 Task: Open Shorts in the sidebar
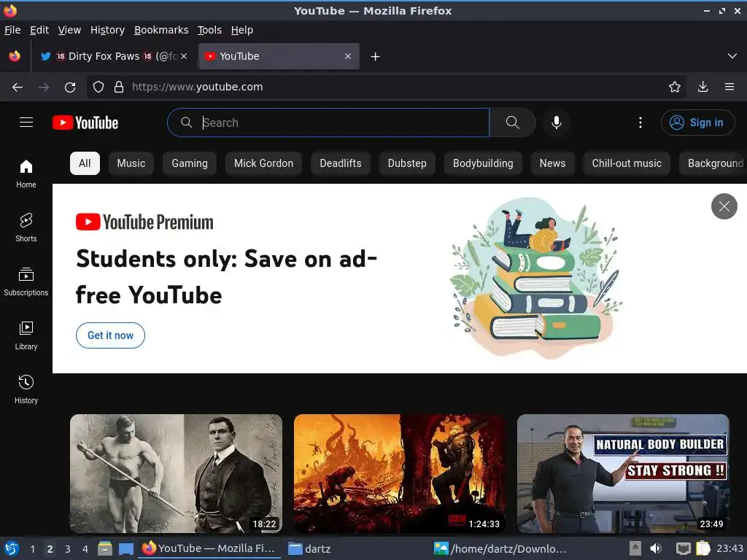tap(26, 227)
